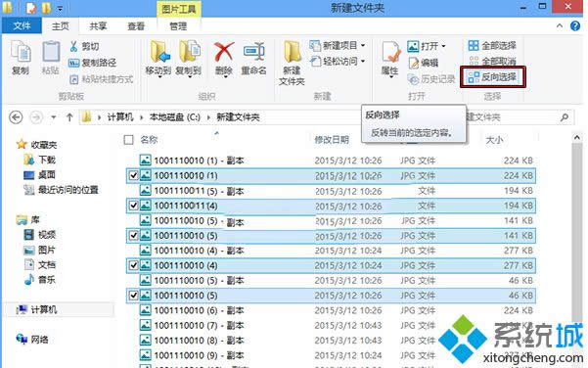
Task: Click 计算机 in the address path
Action: pyautogui.click(x=120, y=117)
